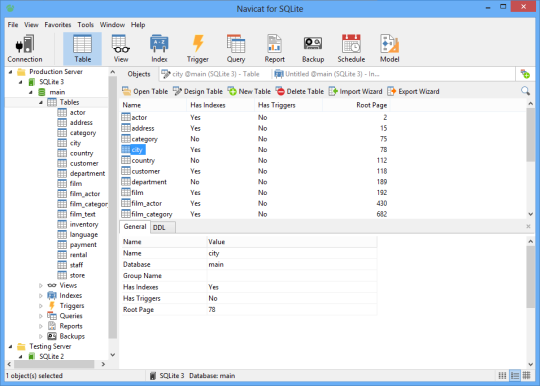The height and width of the screenshot is (386, 540).
Task: Click Delete Table button
Action: point(300,91)
